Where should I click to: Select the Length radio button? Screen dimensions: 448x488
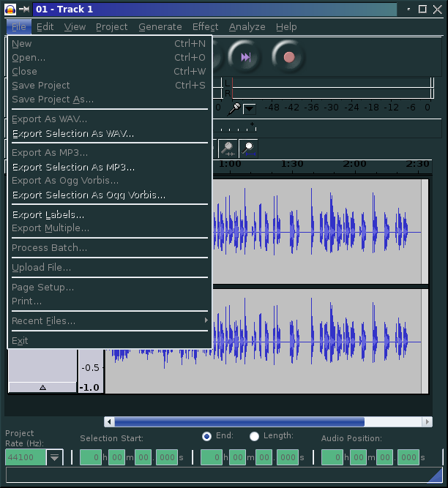[254, 436]
